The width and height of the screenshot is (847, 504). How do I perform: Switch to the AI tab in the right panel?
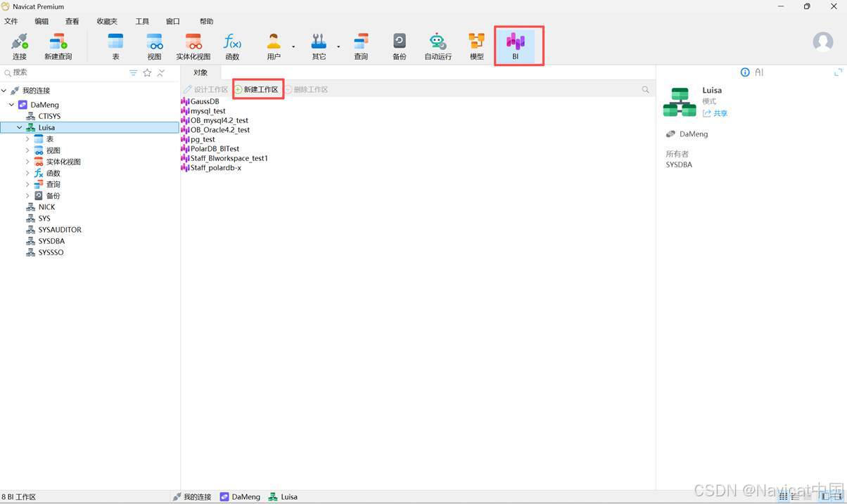pos(759,72)
